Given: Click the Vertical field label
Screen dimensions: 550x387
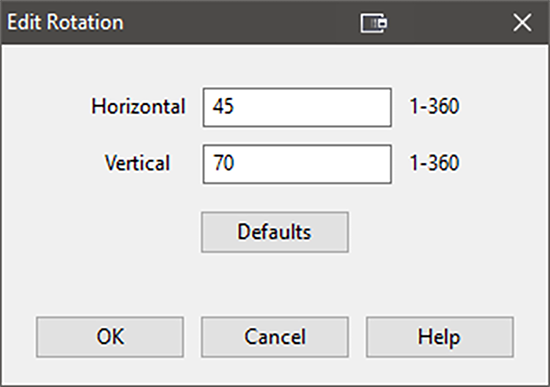Looking at the screenshot, I should (x=138, y=163).
